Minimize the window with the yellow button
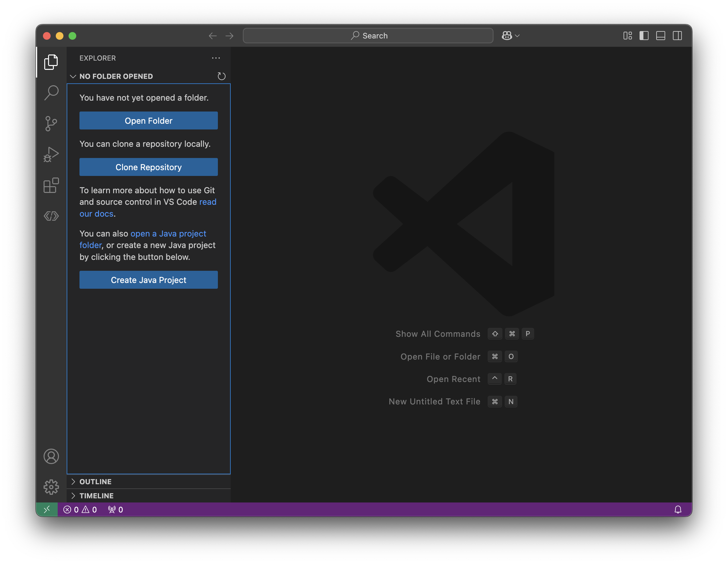 point(59,36)
